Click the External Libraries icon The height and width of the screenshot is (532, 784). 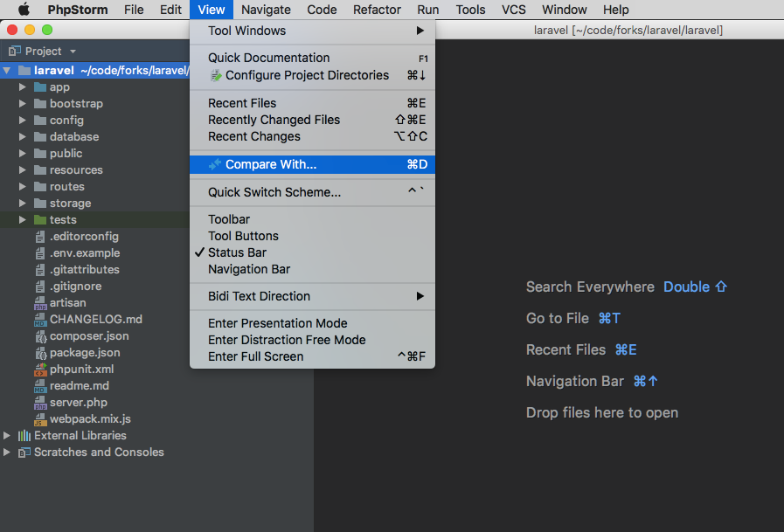click(24, 436)
